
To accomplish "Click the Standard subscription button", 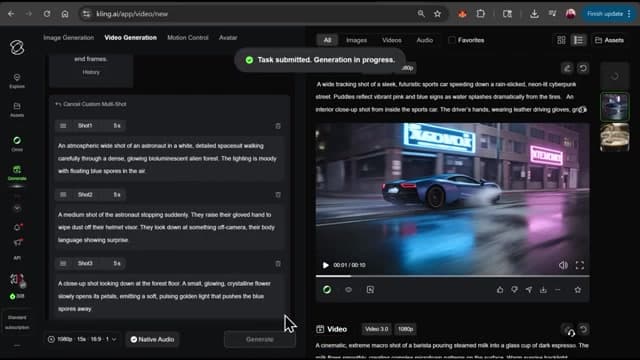I will click(17, 322).
